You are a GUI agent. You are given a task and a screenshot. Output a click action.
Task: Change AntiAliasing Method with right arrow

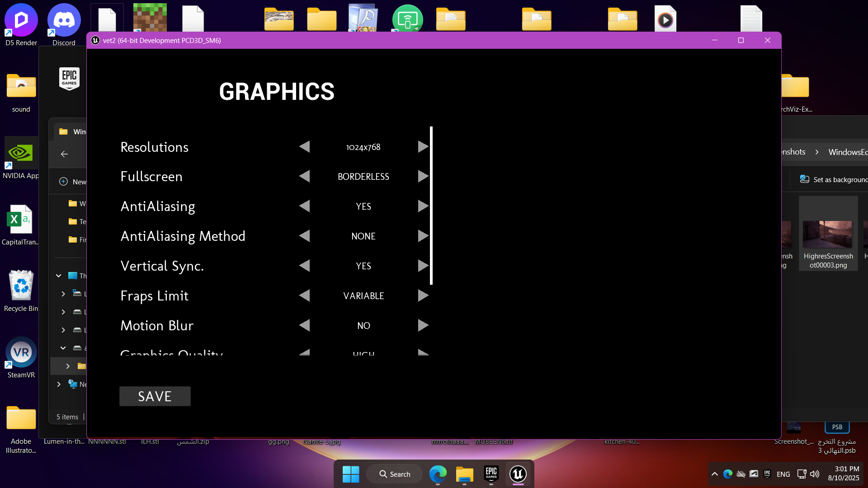point(423,236)
